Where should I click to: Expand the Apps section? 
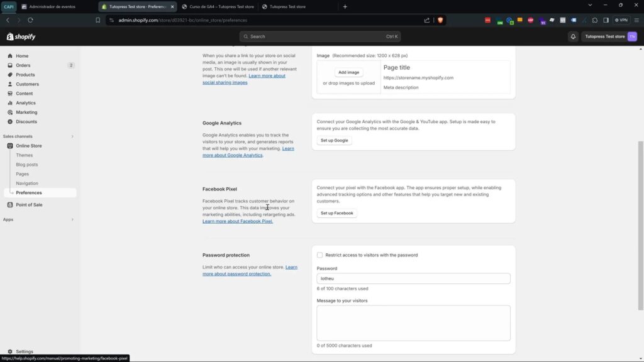72,219
